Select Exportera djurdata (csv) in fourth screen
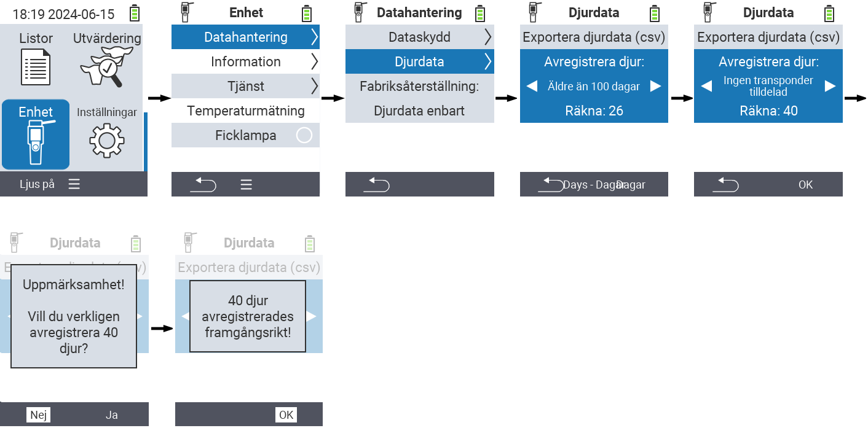The width and height of the screenshot is (868, 428). coord(594,37)
